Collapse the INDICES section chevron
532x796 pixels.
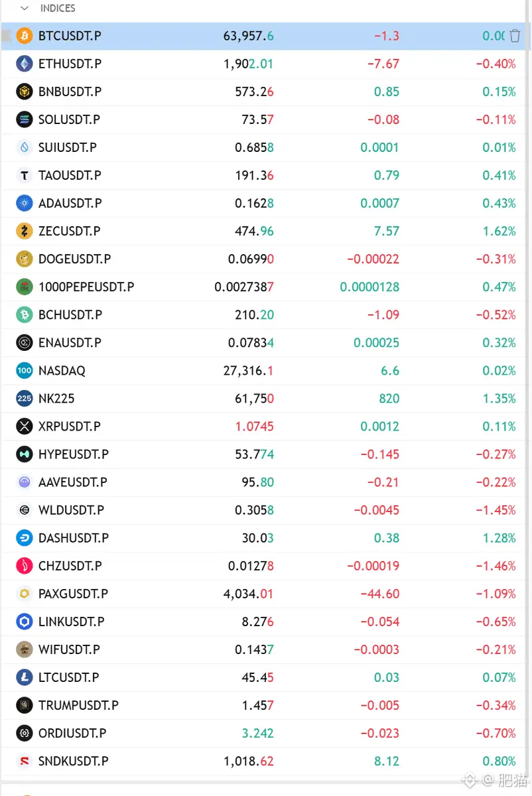(x=25, y=9)
